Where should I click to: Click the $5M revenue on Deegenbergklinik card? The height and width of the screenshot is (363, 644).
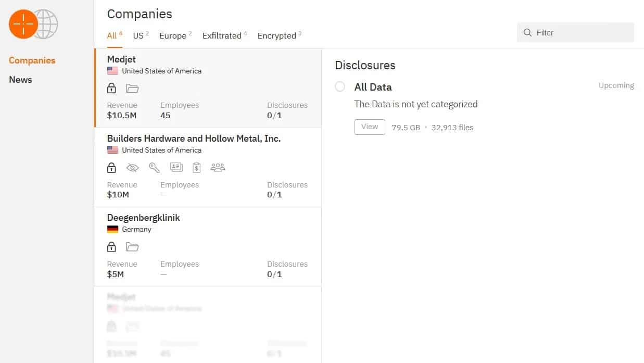pos(116,274)
